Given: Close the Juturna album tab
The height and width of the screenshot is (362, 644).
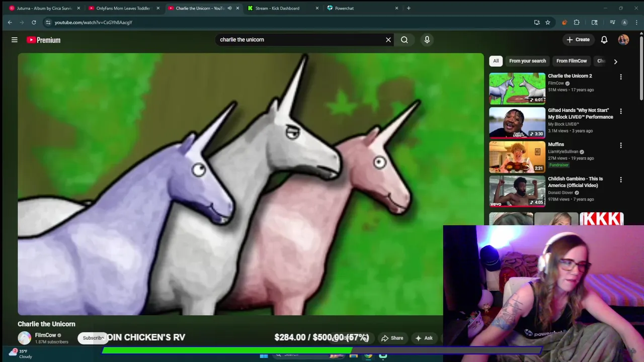Looking at the screenshot, I should point(78,8).
